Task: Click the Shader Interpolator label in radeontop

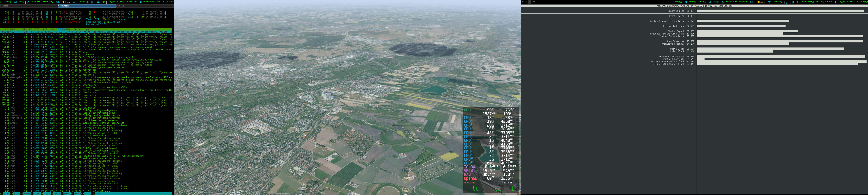Action: pos(672,36)
